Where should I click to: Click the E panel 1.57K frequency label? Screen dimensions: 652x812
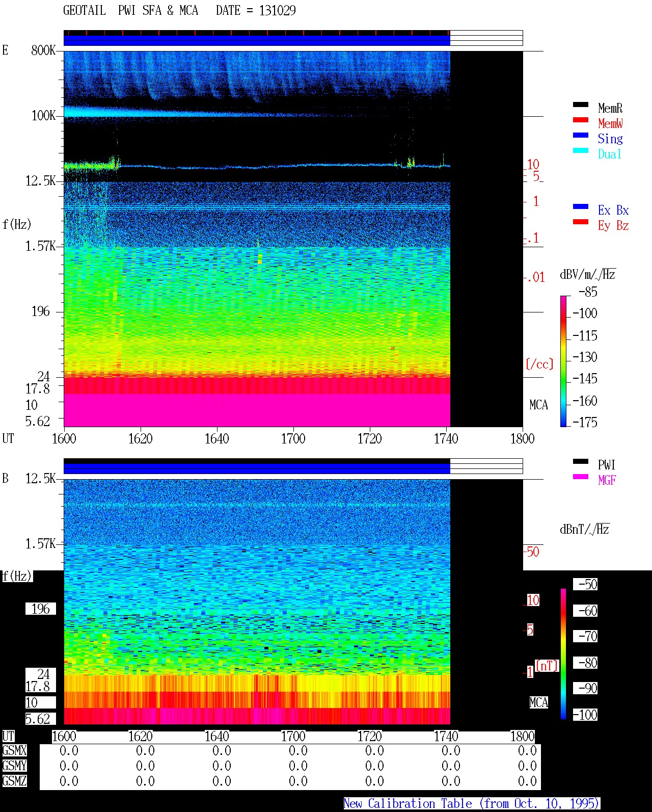40,246
